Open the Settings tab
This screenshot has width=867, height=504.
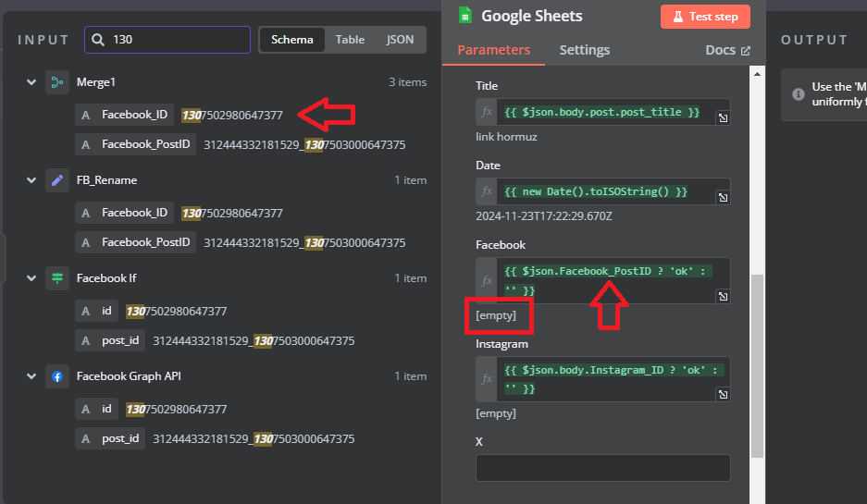pyautogui.click(x=585, y=50)
